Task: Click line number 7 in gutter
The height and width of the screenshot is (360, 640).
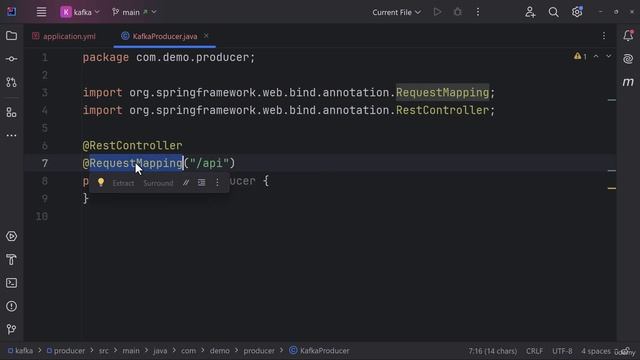Action: pyautogui.click(x=44, y=163)
